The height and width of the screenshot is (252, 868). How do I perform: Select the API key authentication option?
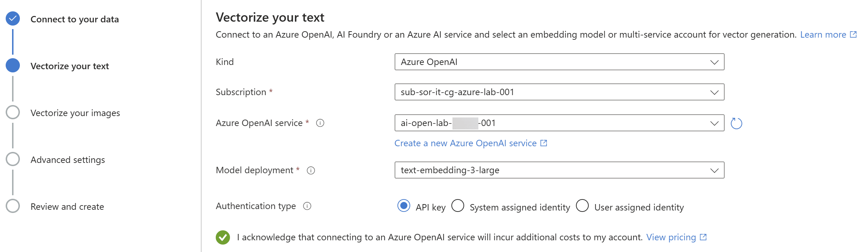coord(404,206)
